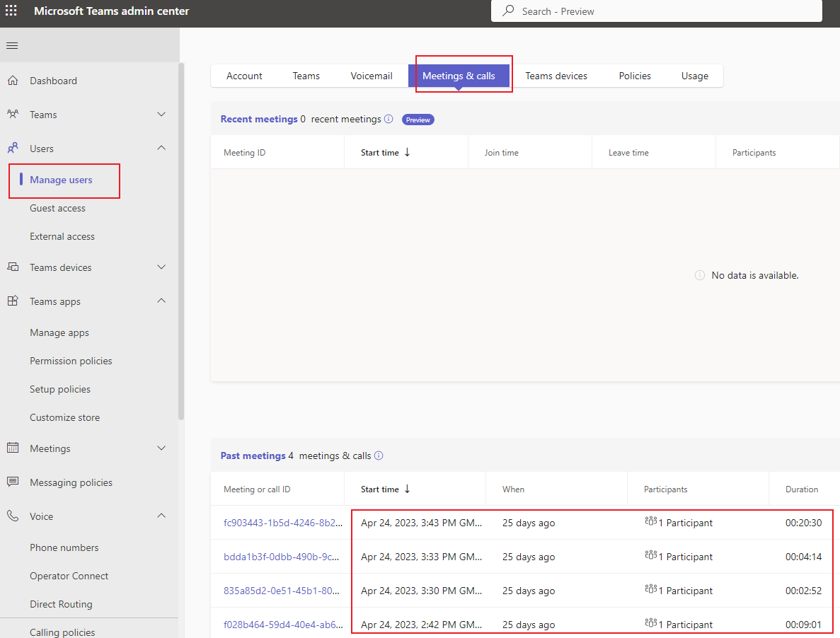Click the Voice phone icon in sidebar
840x638 pixels.
(x=13, y=516)
